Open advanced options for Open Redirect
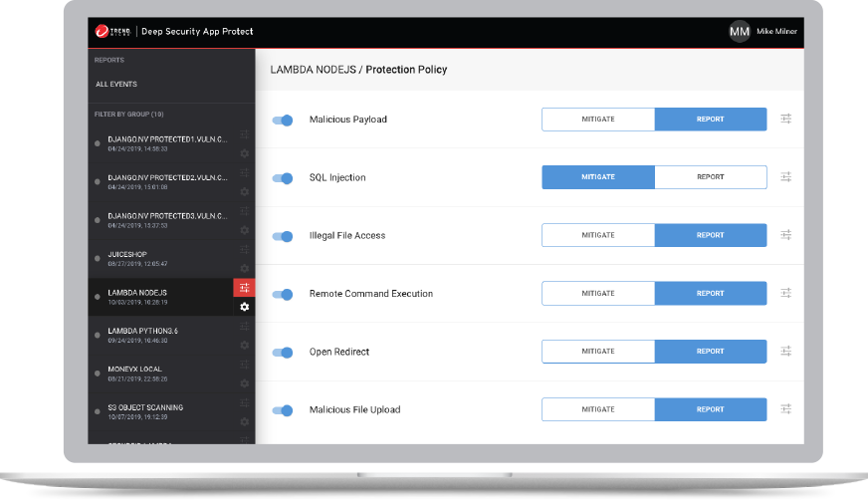Image resolution: width=868 pixels, height=500 pixels. point(785,351)
